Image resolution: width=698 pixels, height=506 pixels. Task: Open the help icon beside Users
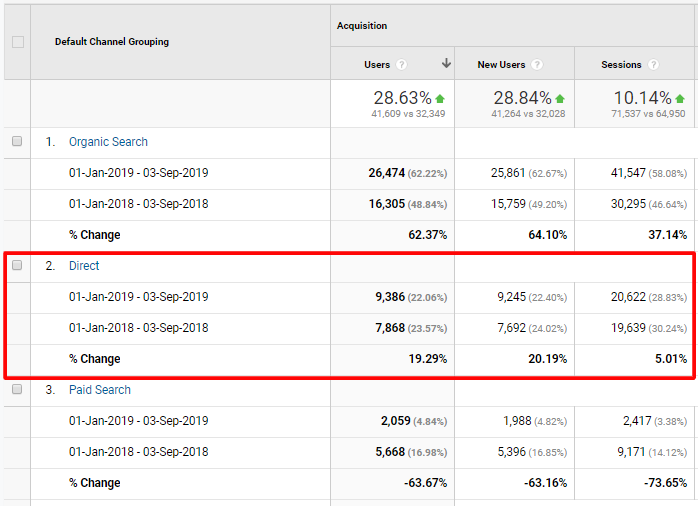402,65
